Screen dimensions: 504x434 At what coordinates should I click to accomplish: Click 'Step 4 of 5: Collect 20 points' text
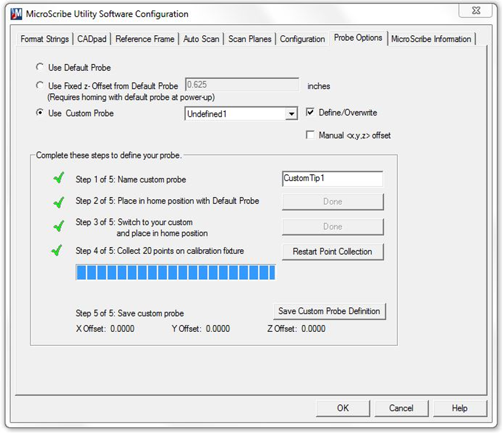160,251
